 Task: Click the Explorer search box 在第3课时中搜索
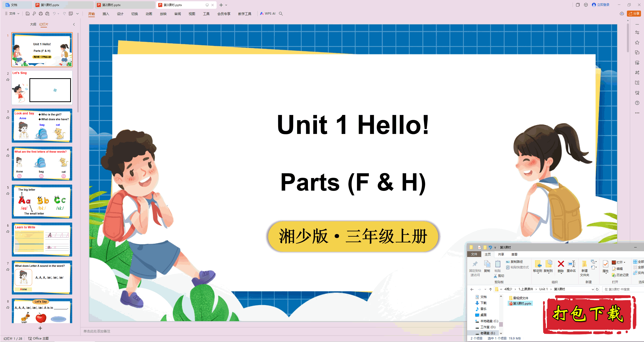[623, 289]
